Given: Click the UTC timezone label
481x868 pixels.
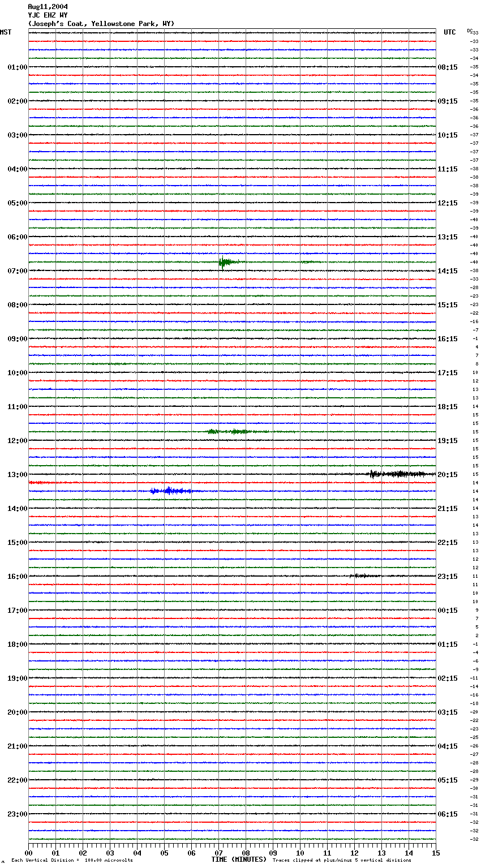Looking at the screenshot, I should click(450, 32).
